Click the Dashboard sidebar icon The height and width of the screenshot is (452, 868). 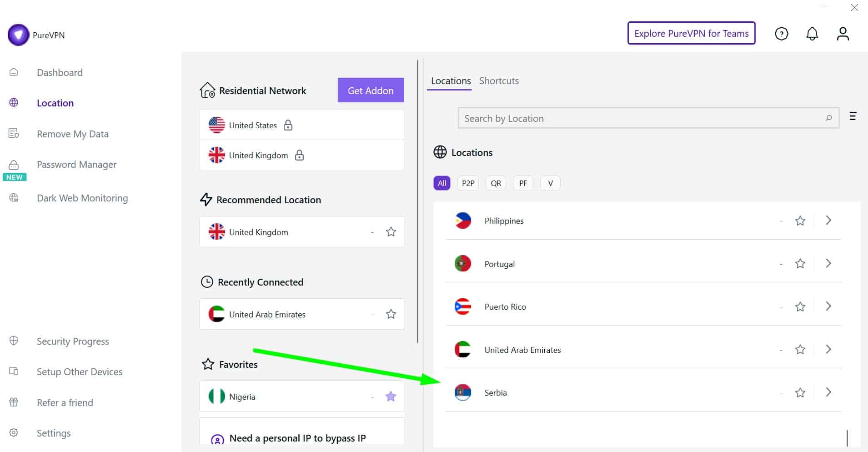[14, 72]
